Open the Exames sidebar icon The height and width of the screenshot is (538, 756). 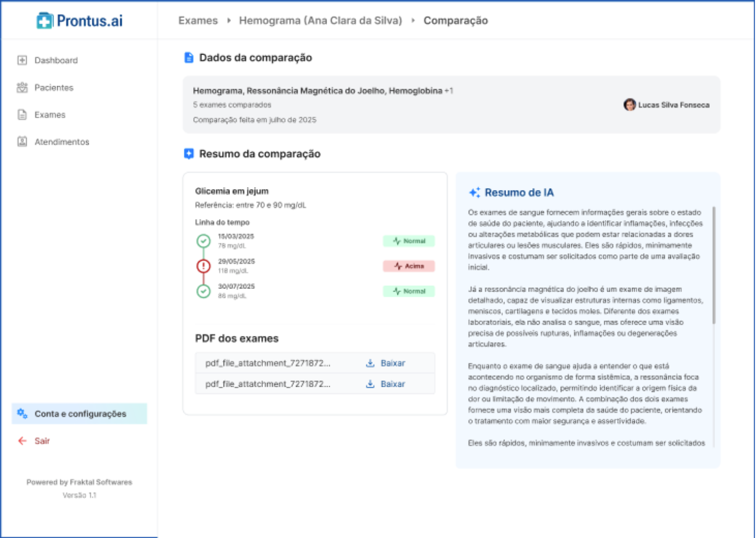pos(22,115)
